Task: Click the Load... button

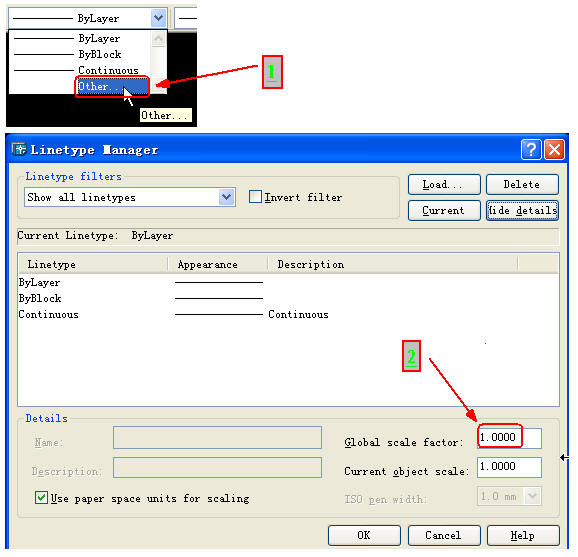Action: coord(444,184)
